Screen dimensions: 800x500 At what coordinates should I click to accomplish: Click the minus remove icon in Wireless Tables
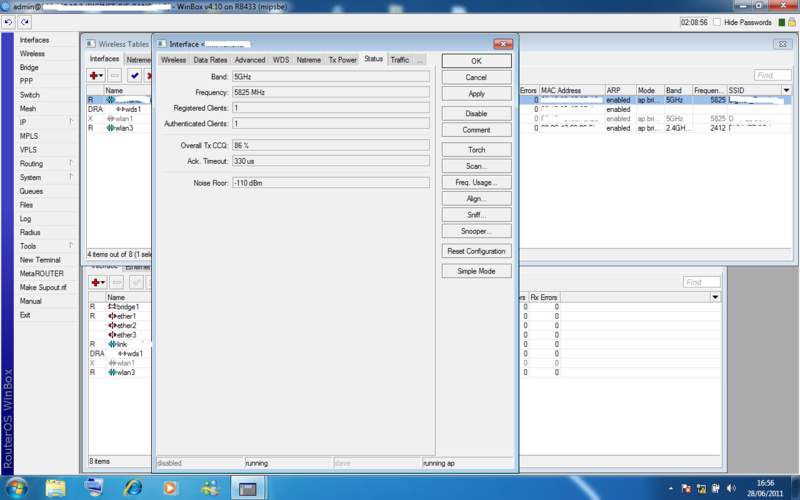tap(115, 76)
